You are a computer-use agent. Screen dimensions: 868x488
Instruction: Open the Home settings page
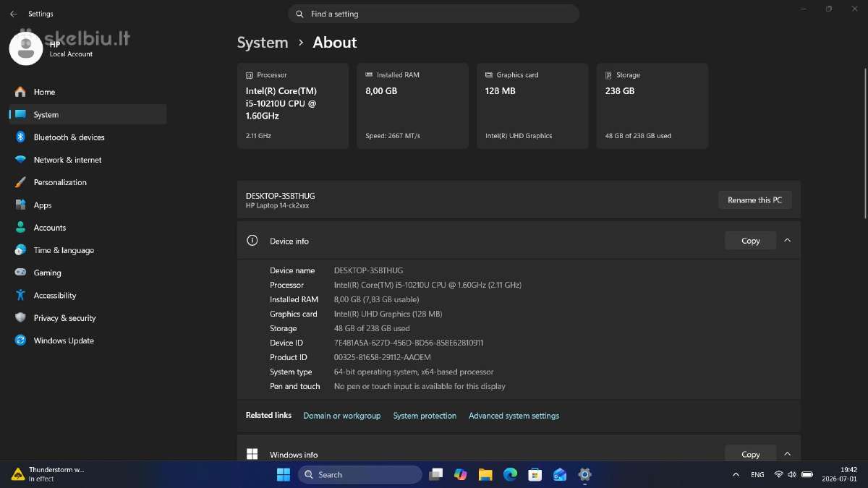(x=88, y=92)
